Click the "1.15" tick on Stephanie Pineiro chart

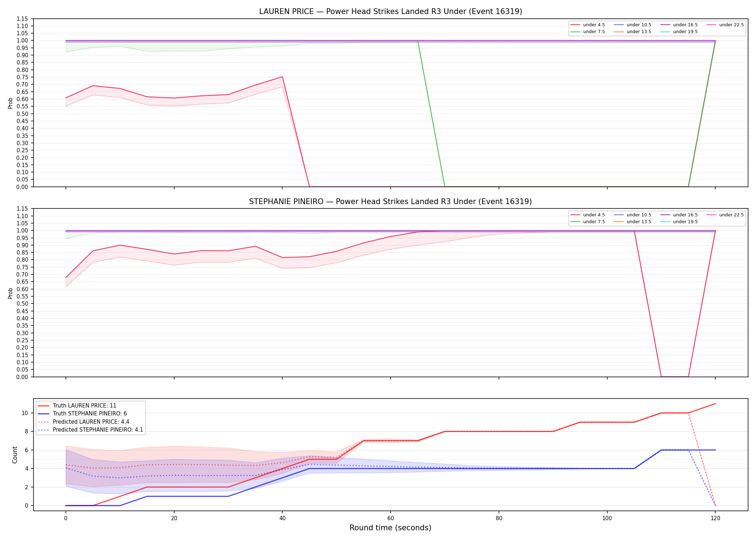(x=22, y=209)
